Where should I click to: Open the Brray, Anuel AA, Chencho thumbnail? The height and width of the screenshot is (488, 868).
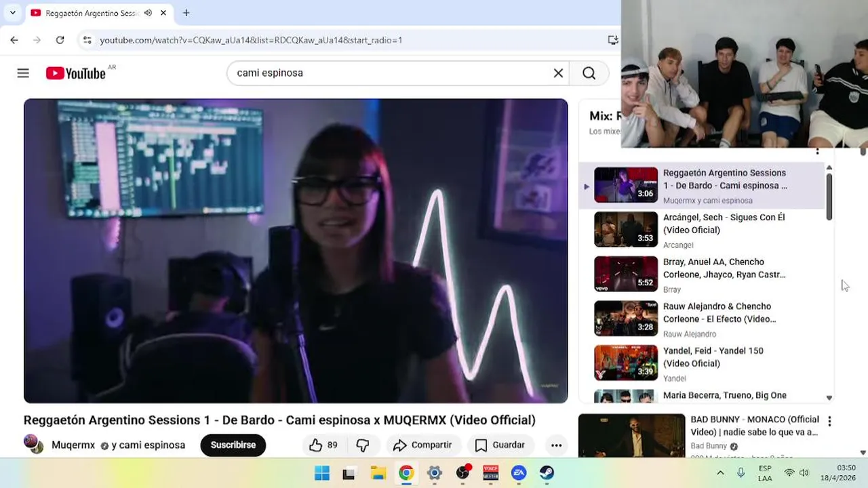point(626,274)
